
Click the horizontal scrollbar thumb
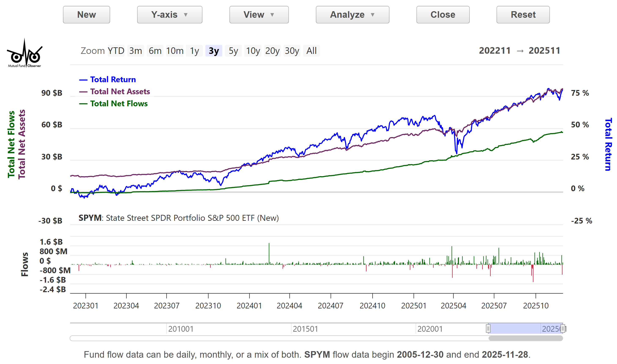coord(525,338)
